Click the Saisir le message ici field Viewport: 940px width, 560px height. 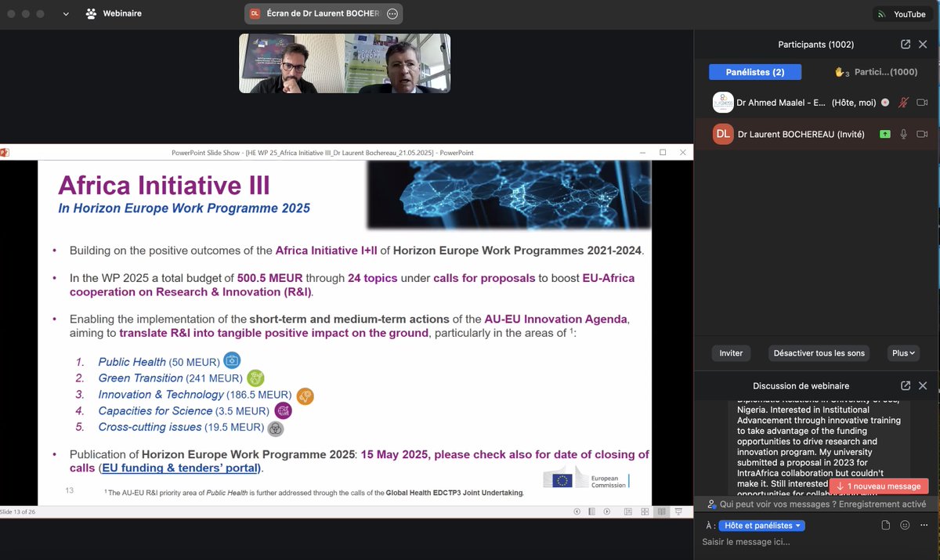(x=815, y=542)
